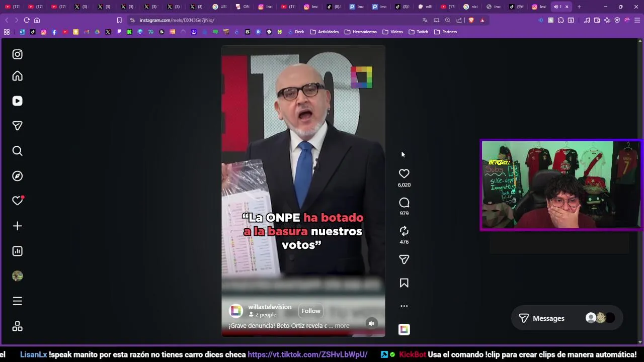Viewport: 644px width, 362px height.
Task: Open Brave VPN shield icon
Action: (617, 20)
